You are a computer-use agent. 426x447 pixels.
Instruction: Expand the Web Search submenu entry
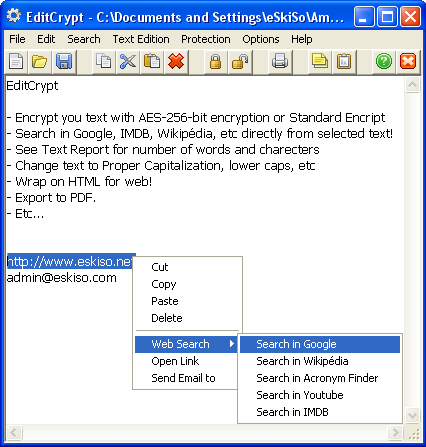pos(186,344)
